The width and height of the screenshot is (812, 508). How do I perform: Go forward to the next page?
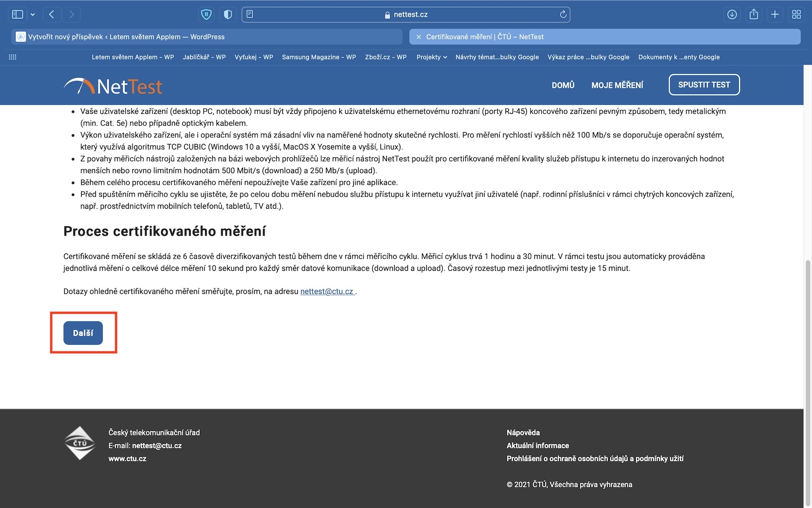click(x=71, y=15)
